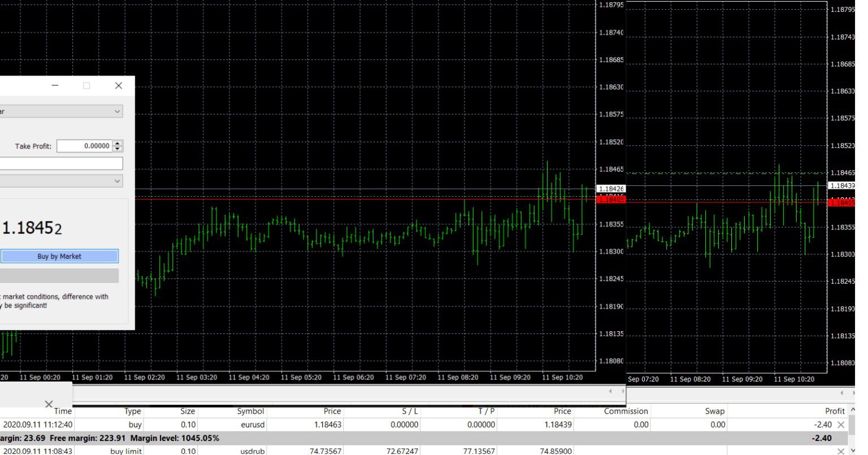This screenshot has width=868, height=455.
Task: Click the Buy by Market button
Action: pos(59,256)
